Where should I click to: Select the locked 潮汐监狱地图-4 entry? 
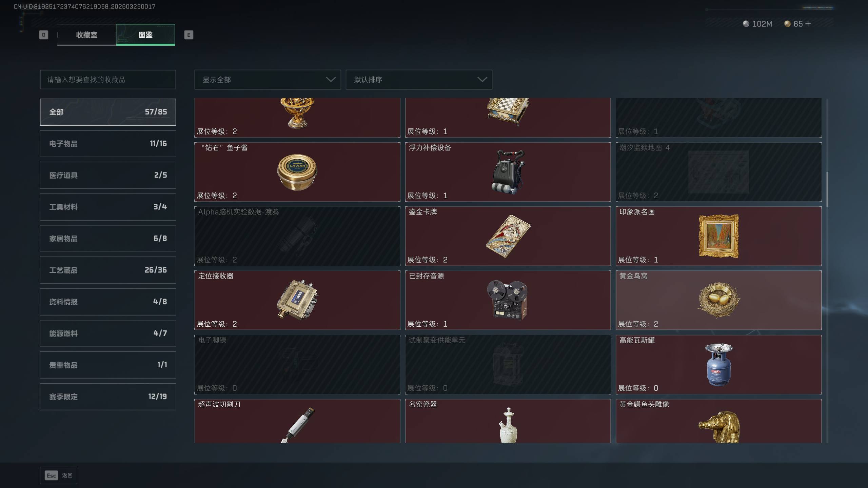coord(718,172)
